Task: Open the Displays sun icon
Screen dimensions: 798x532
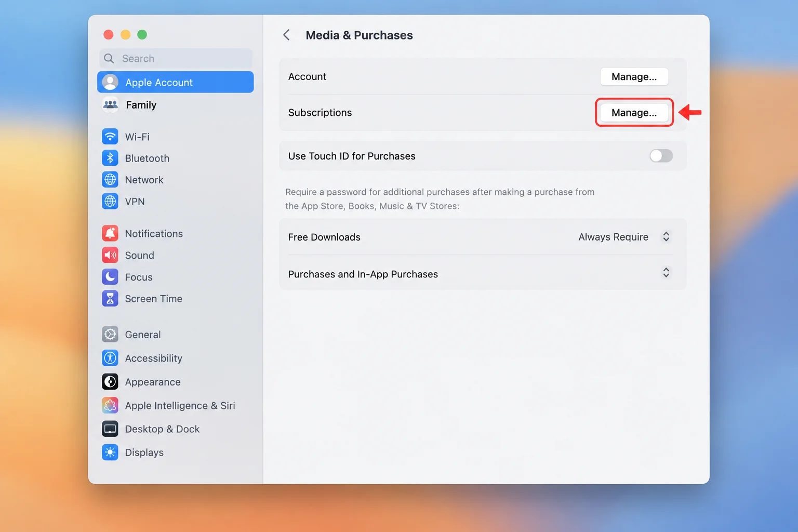Action: (x=110, y=453)
